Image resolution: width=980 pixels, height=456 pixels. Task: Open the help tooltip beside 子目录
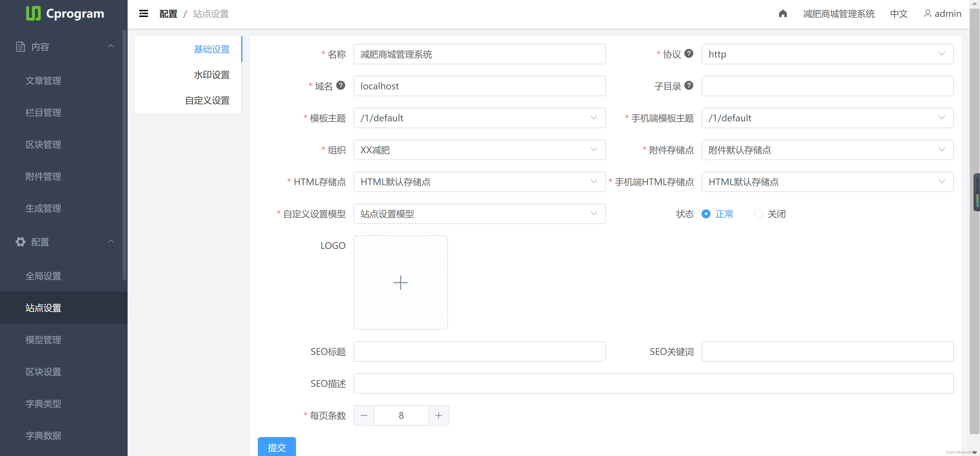[689, 85]
